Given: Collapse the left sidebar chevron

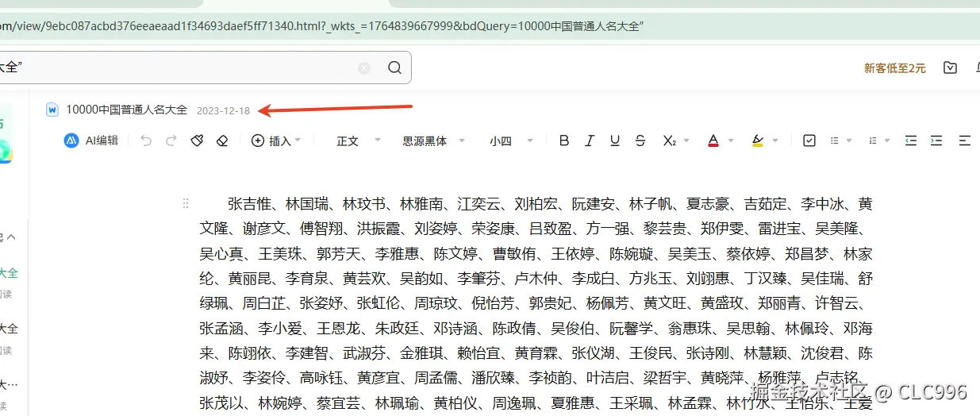Looking at the screenshot, I should [x=11, y=237].
